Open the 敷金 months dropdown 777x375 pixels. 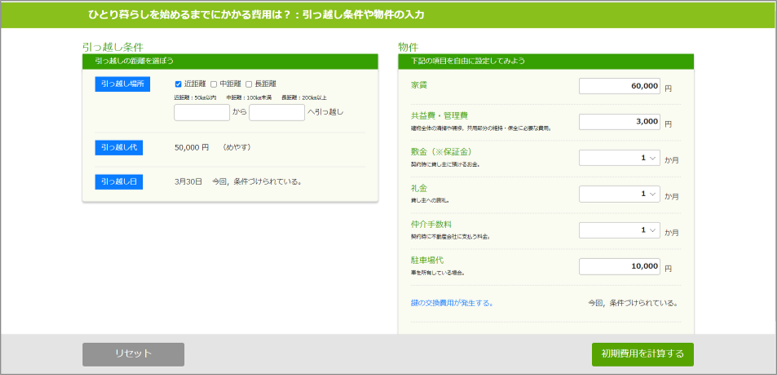point(619,158)
